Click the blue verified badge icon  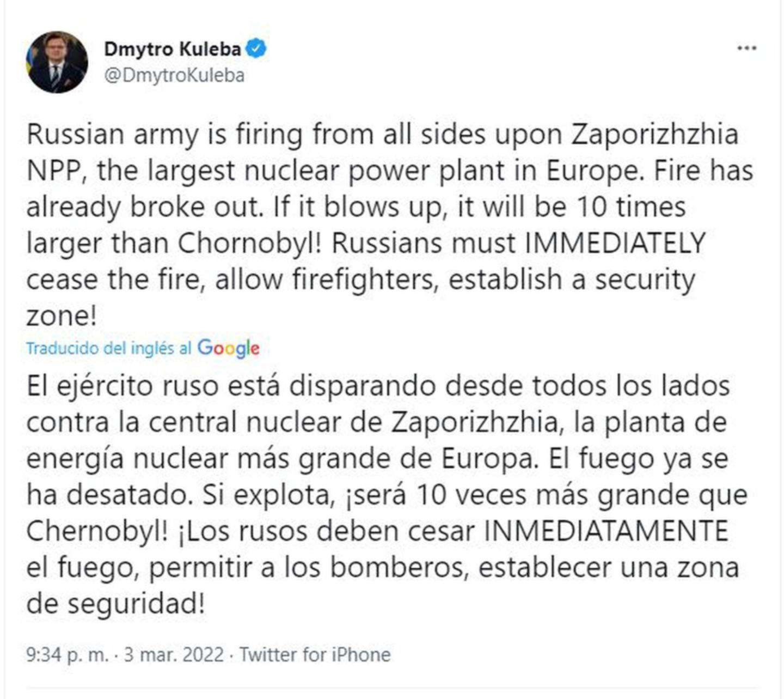coord(256,49)
